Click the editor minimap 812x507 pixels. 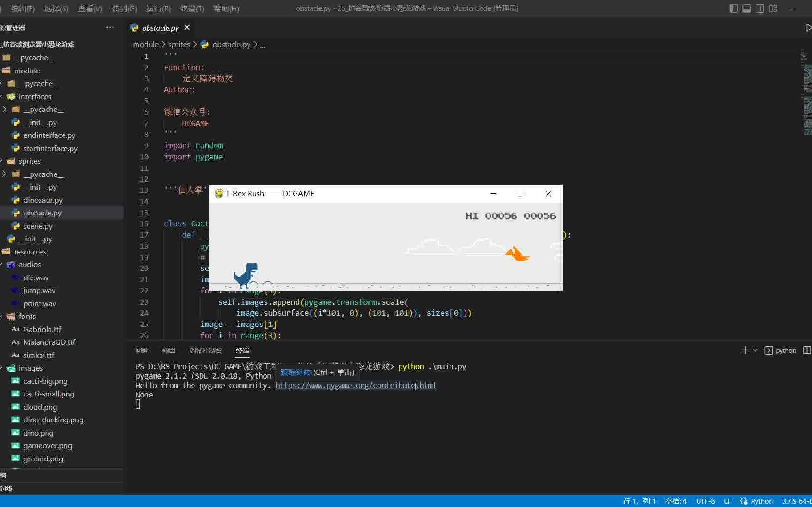pyautogui.click(x=807, y=94)
